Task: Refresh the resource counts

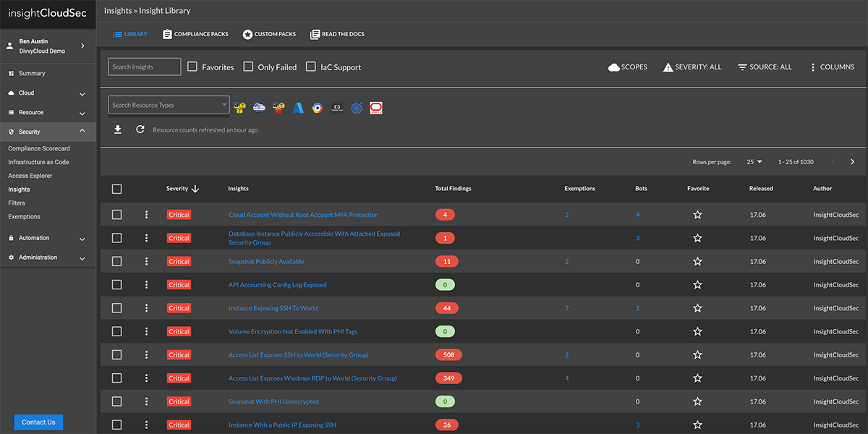Action: point(140,129)
